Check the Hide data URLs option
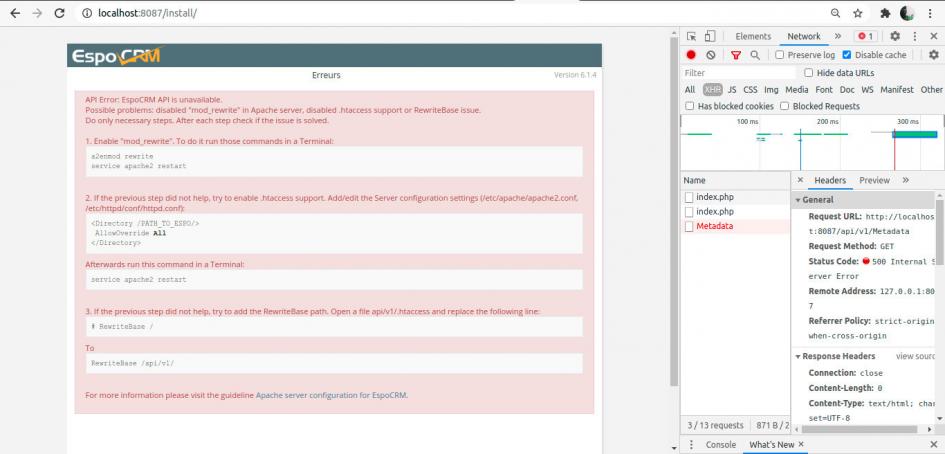The height and width of the screenshot is (454, 945). [x=808, y=73]
